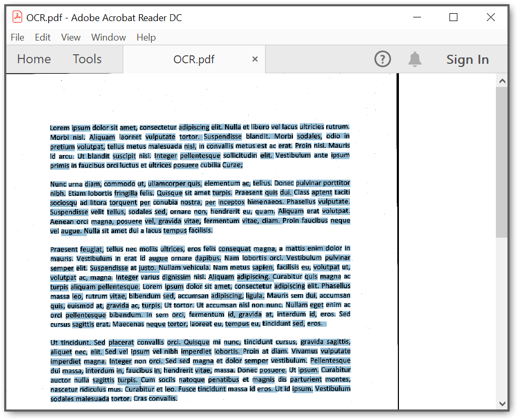Image resolution: width=518 pixels, height=420 pixels.
Task: Click the Adobe Acrobat logo in the title bar
Action: coord(17,17)
